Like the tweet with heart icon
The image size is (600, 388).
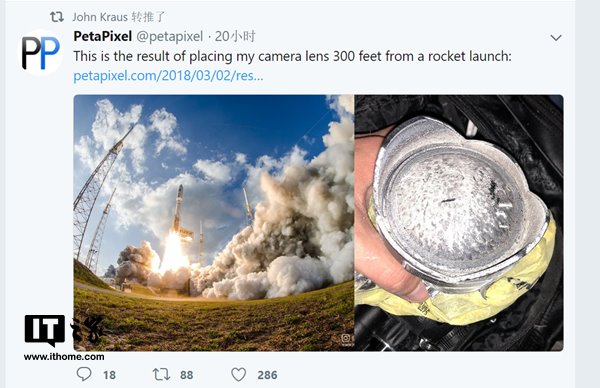pos(238,375)
